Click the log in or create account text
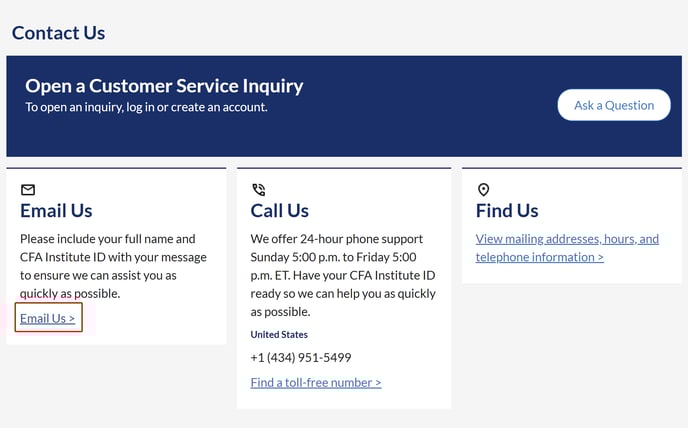 [146, 107]
